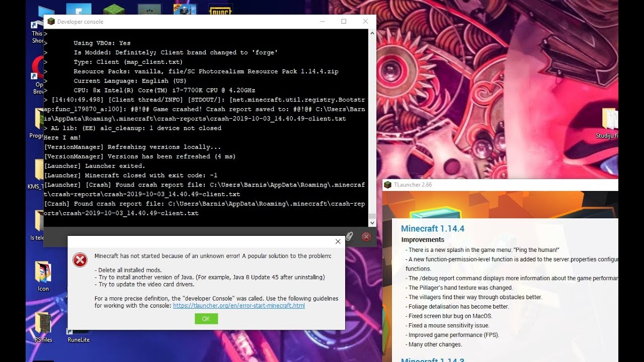Select the RuneLite desktop shortcut
The image size is (644, 362).
78,336
